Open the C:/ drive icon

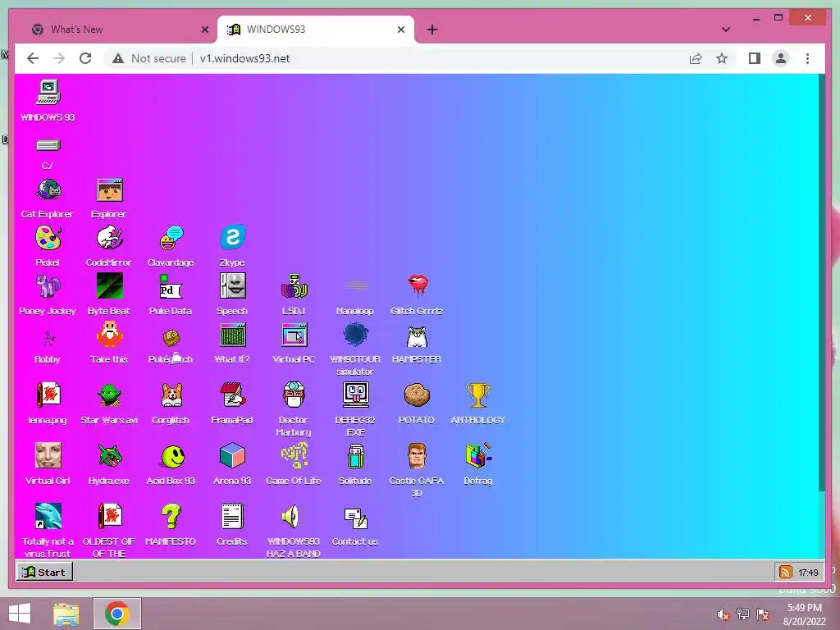point(48,145)
